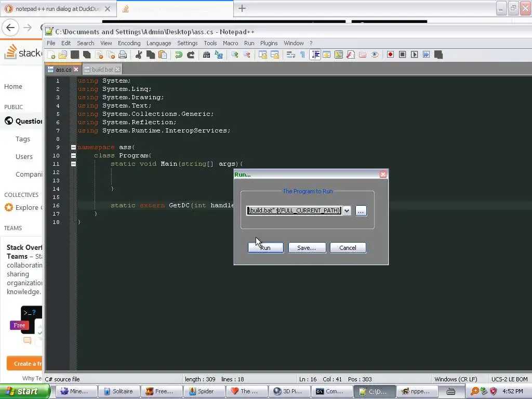Close the ass.cs tab with its X
The width and height of the screenshot is (532, 399).
click(x=76, y=70)
